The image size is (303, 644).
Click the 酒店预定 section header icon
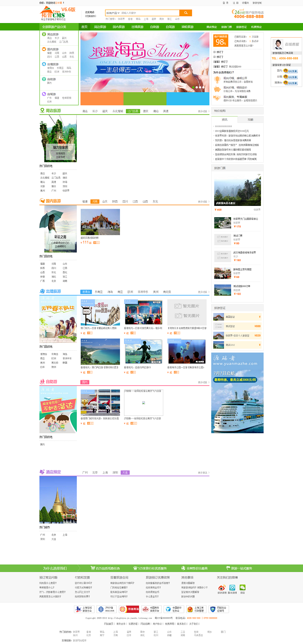(x=42, y=472)
